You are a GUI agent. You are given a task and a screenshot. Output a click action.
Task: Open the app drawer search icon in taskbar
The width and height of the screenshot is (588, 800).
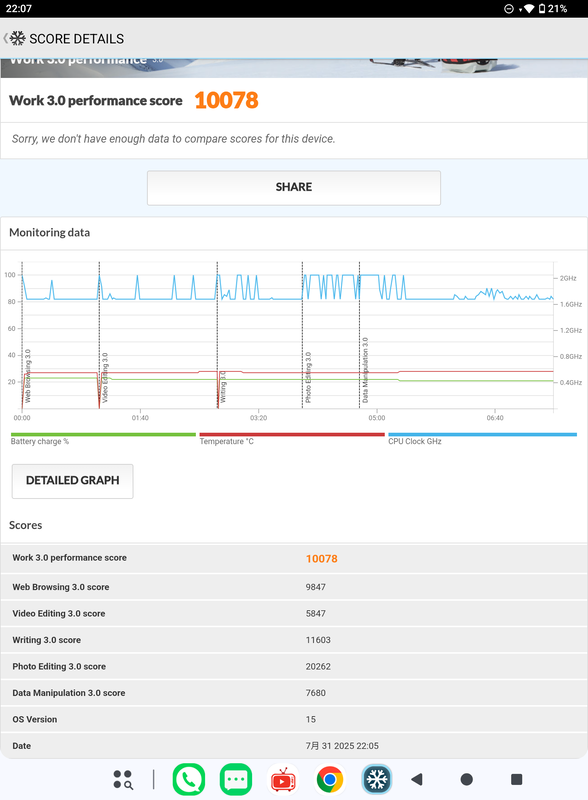pos(123,780)
